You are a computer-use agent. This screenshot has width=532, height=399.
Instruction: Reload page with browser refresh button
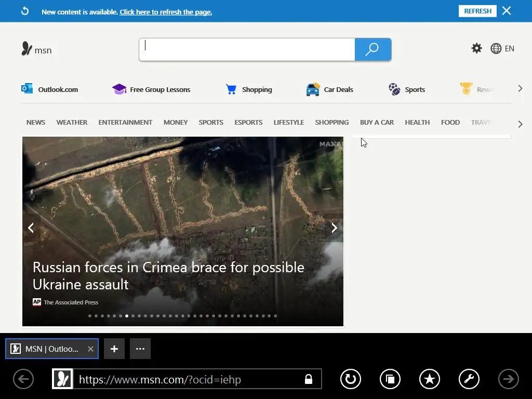pyautogui.click(x=351, y=379)
